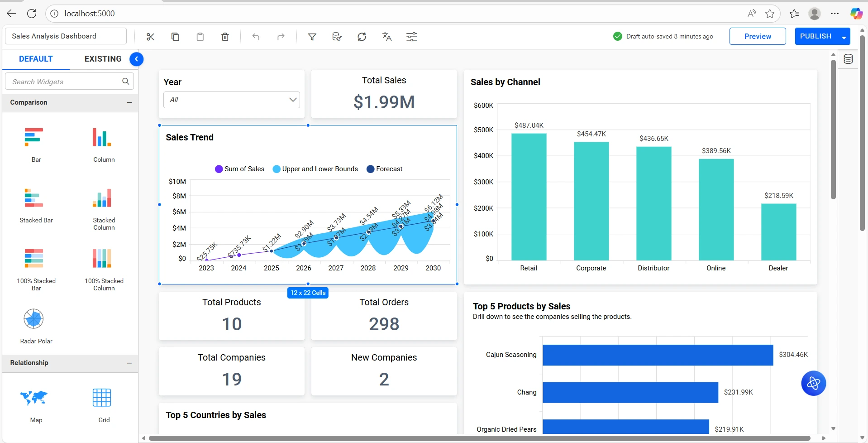868x443 pixels.
Task: Click the Copy icon in toolbar
Action: [x=175, y=37]
